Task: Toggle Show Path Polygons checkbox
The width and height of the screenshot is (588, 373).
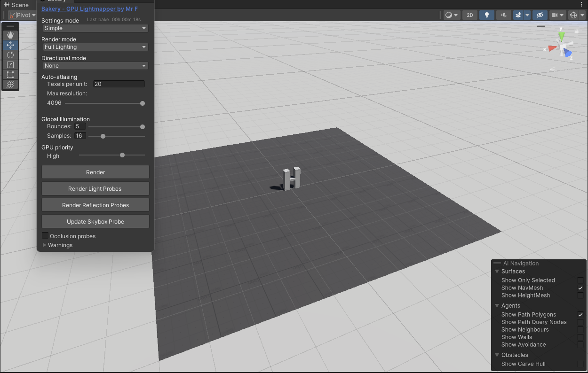Action: pyautogui.click(x=580, y=315)
